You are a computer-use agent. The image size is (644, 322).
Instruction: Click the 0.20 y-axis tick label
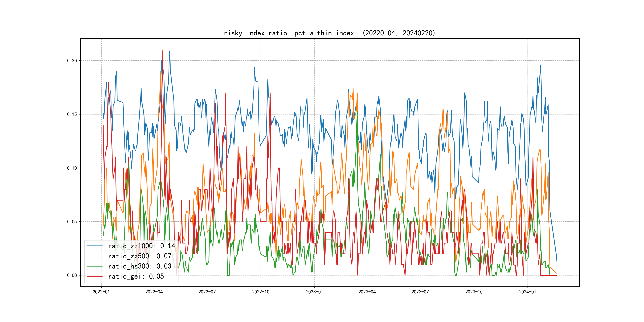72,61
